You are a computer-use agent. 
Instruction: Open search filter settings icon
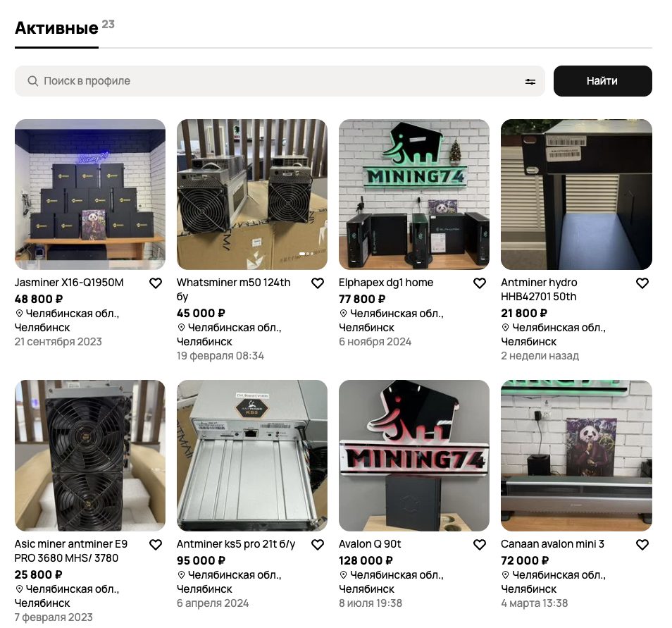(x=530, y=81)
